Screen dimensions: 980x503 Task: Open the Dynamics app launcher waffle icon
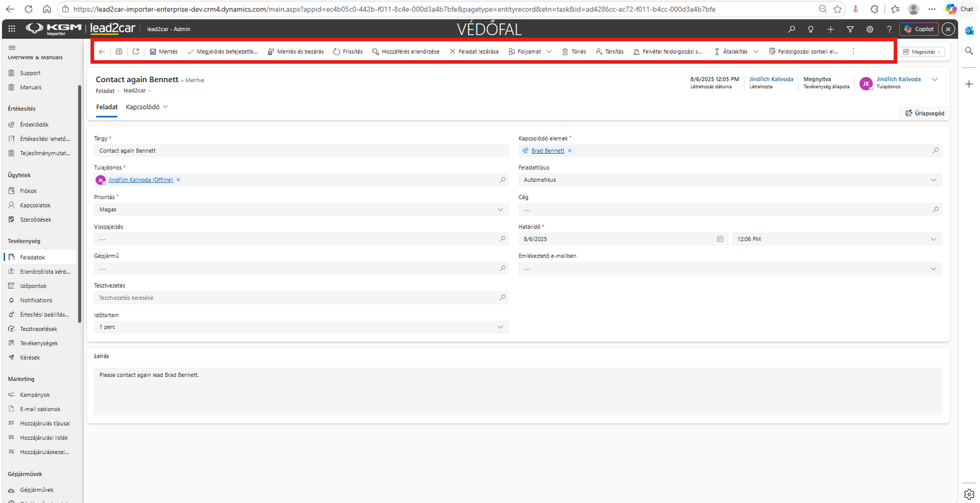click(12, 29)
